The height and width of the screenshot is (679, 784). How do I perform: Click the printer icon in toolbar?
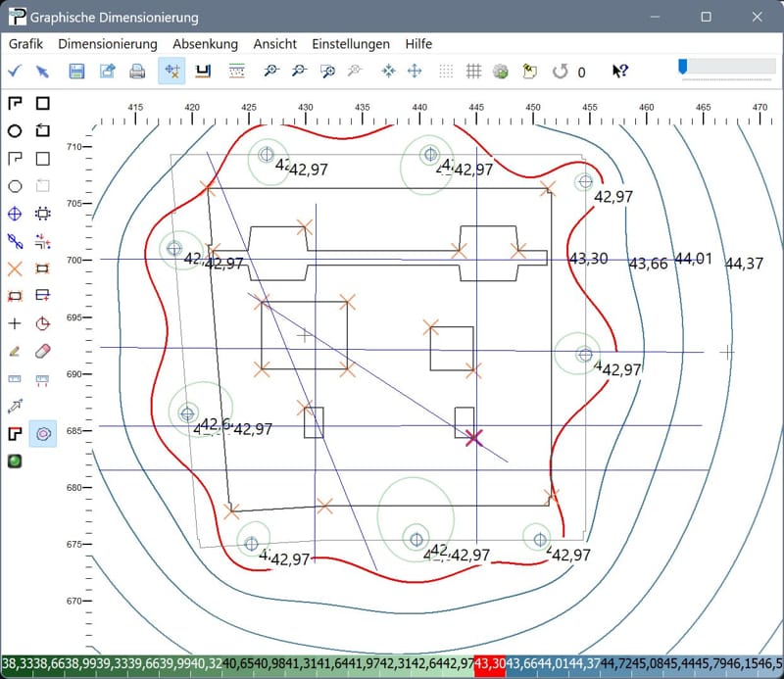[137, 72]
